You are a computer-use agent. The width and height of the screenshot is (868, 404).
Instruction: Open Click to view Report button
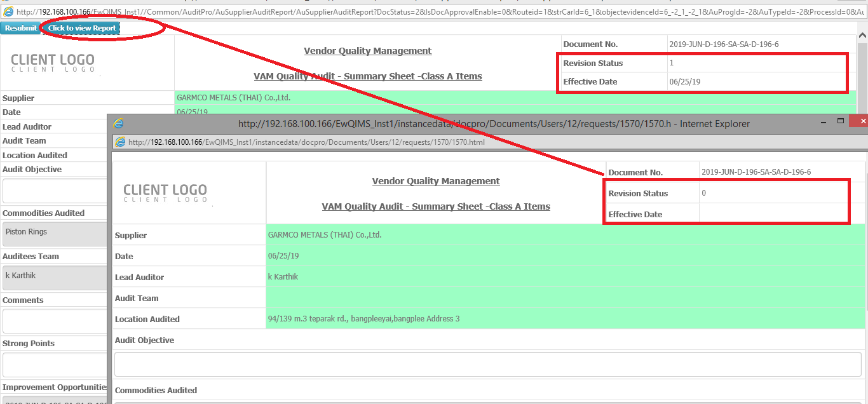click(82, 28)
